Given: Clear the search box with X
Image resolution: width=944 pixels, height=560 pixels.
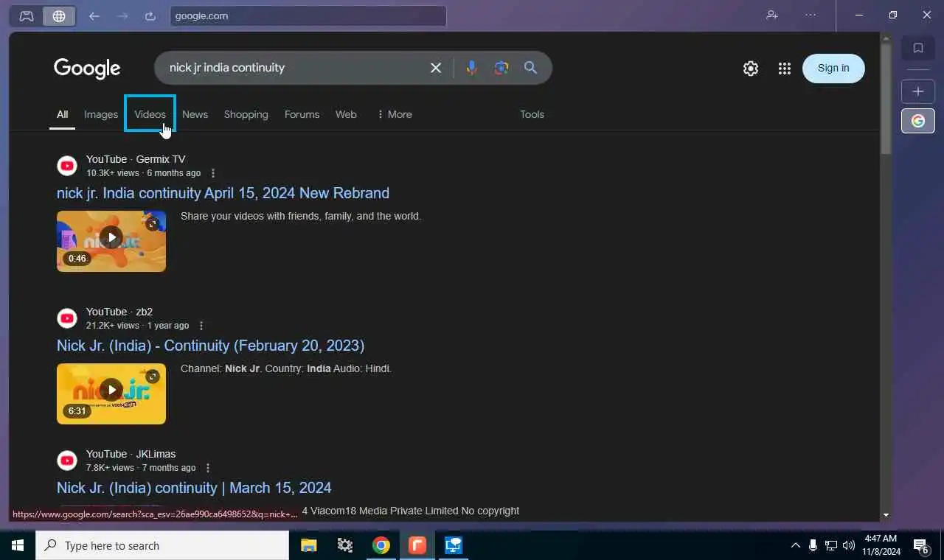Looking at the screenshot, I should 436,68.
